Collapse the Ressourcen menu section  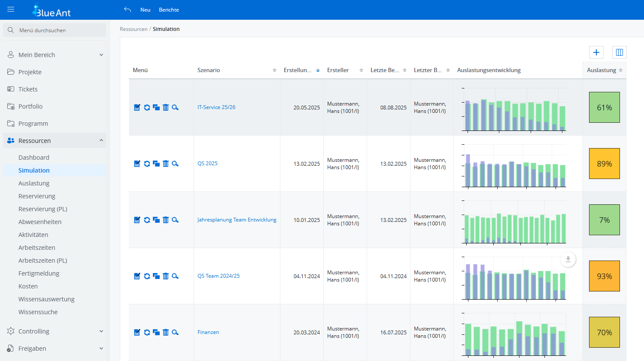tap(55, 141)
